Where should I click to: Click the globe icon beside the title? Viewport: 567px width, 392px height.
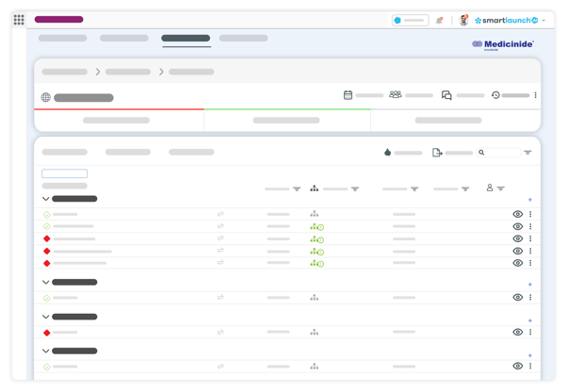point(45,97)
